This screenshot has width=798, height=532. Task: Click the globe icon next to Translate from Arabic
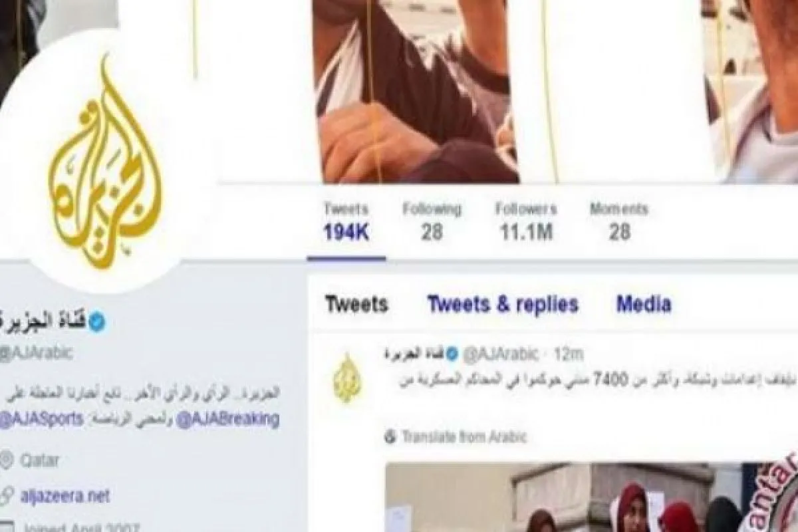(x=392, y=437)
